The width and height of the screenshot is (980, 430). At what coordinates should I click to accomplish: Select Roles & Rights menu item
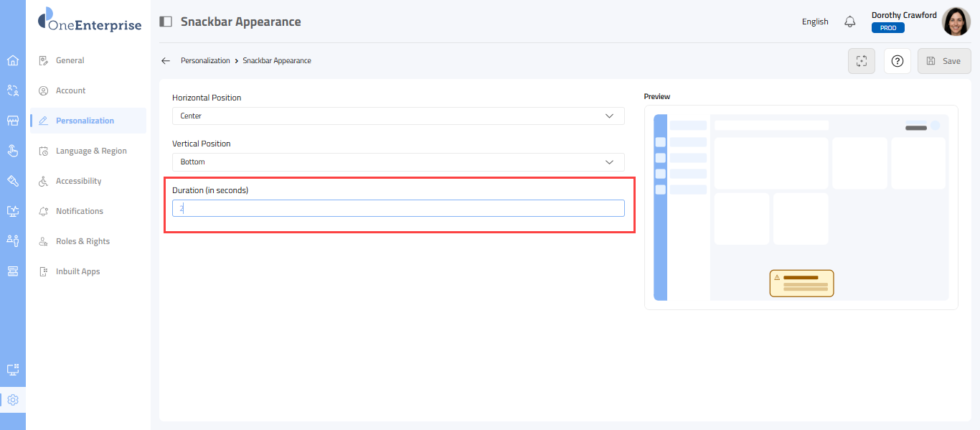coord(83,241)
